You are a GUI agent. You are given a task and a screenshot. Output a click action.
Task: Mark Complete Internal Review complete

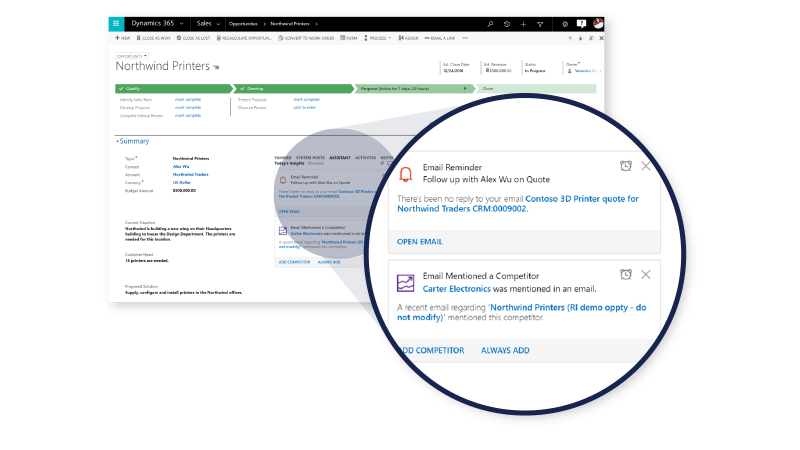point(188,116)
